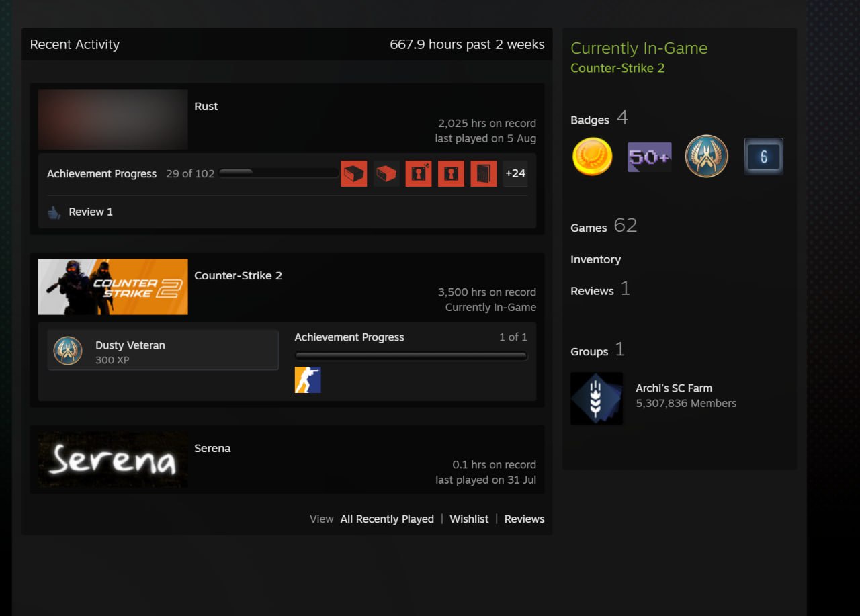860x616 pixels.
Task: Click the 300 XP text
Action: tap(112, 360)
